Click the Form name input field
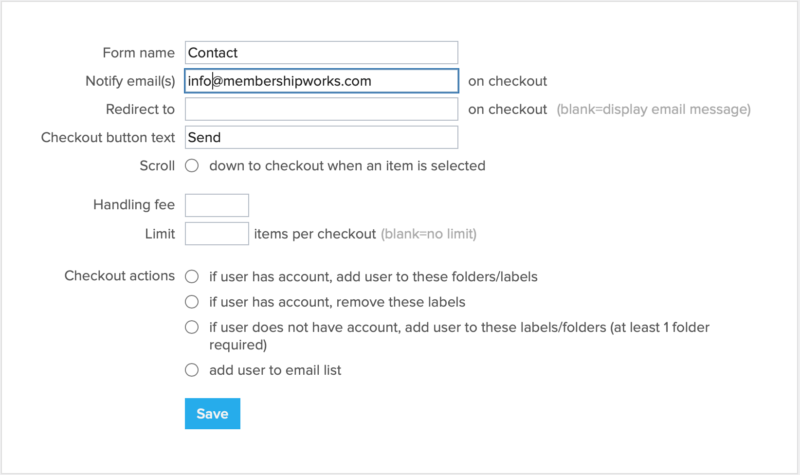The image size is (800, 475). [x=321, y=53]
